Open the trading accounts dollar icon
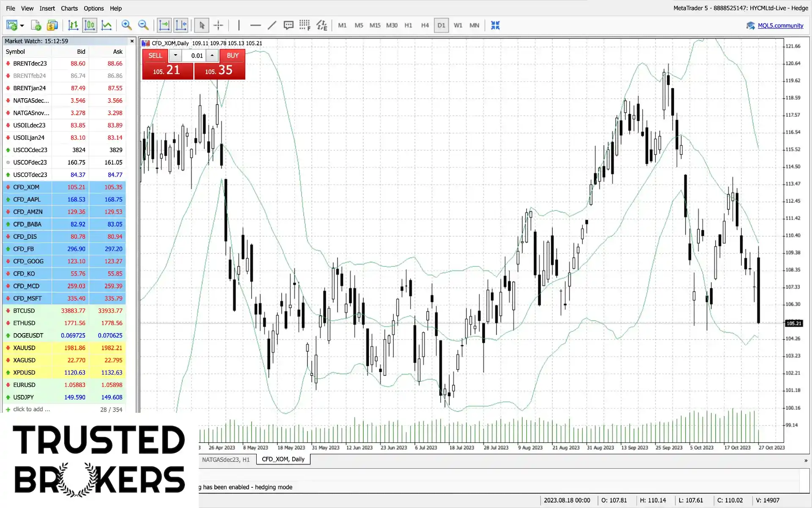The image size is (812, 508). click(x=52, y=25)
